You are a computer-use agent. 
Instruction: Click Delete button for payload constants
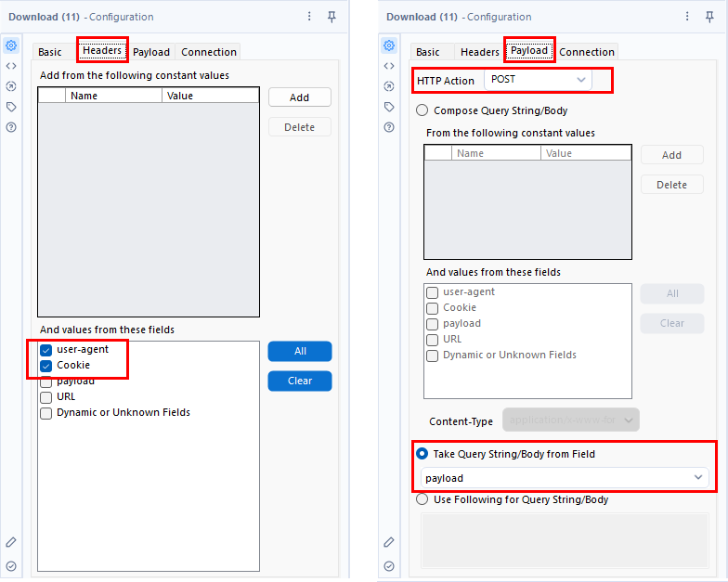click(x=672, y=185)
